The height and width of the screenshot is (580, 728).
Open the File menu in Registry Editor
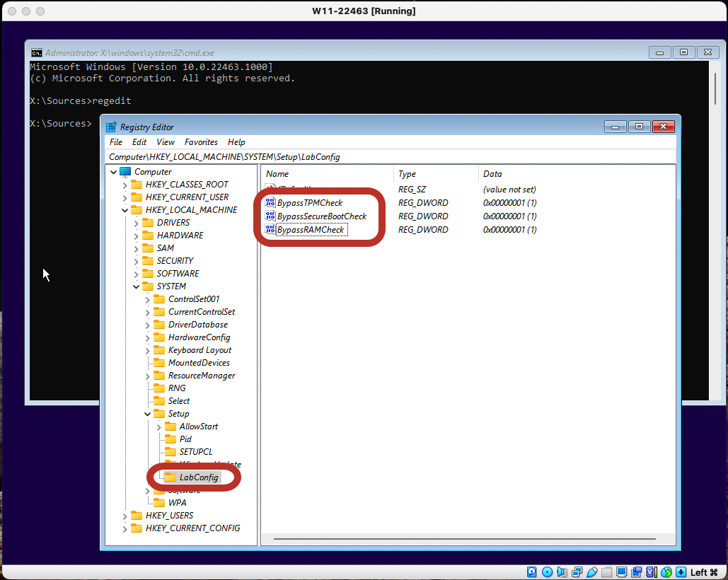click(x=116, y=142)
